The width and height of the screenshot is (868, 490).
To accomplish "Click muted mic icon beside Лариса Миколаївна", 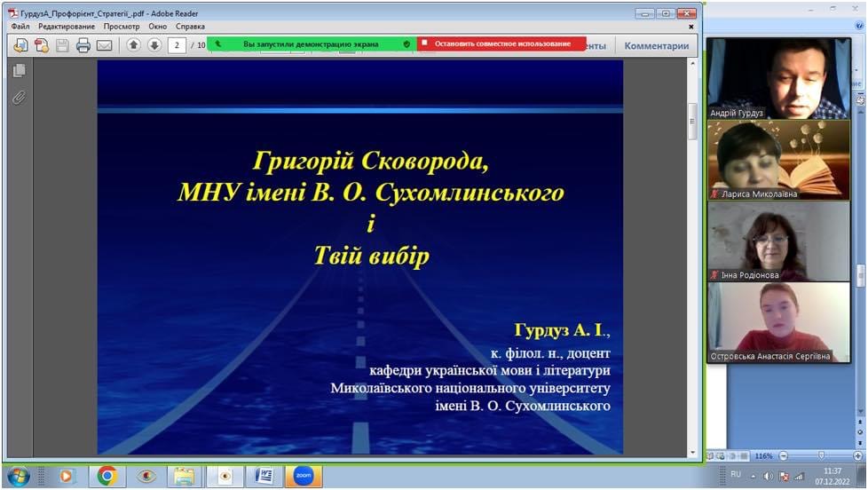I will point(714,194).
